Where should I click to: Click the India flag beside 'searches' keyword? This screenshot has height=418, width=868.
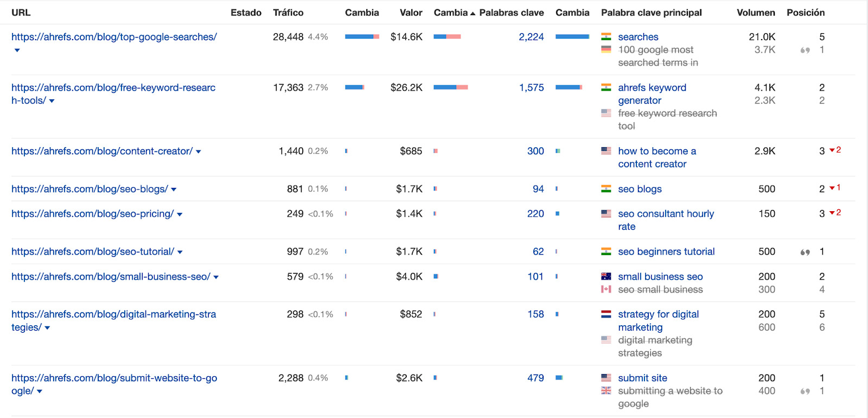(606, 36)
